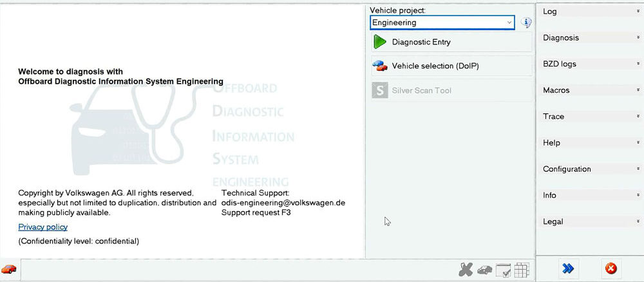Start Diagnostic Entry

(451, 42)
